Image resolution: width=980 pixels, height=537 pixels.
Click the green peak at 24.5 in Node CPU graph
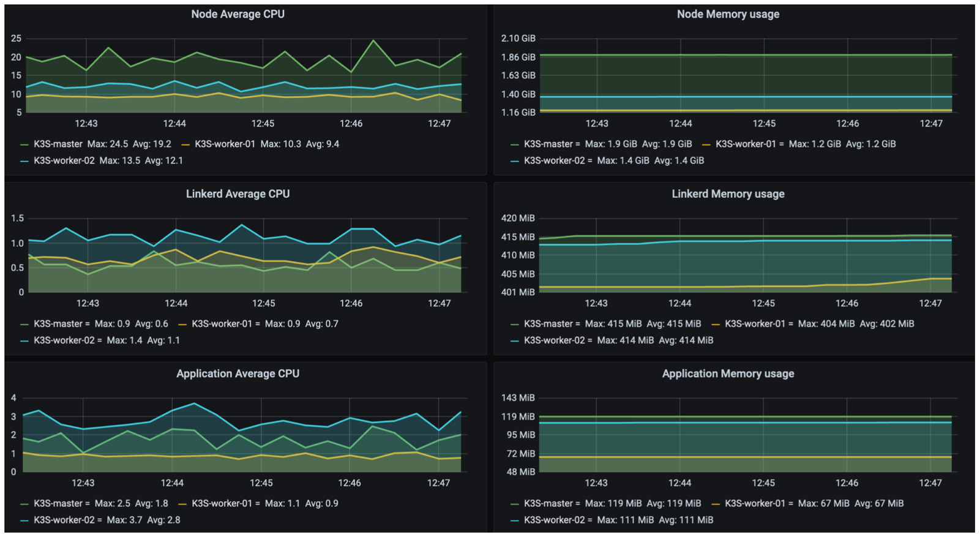[x=373, y=41]
